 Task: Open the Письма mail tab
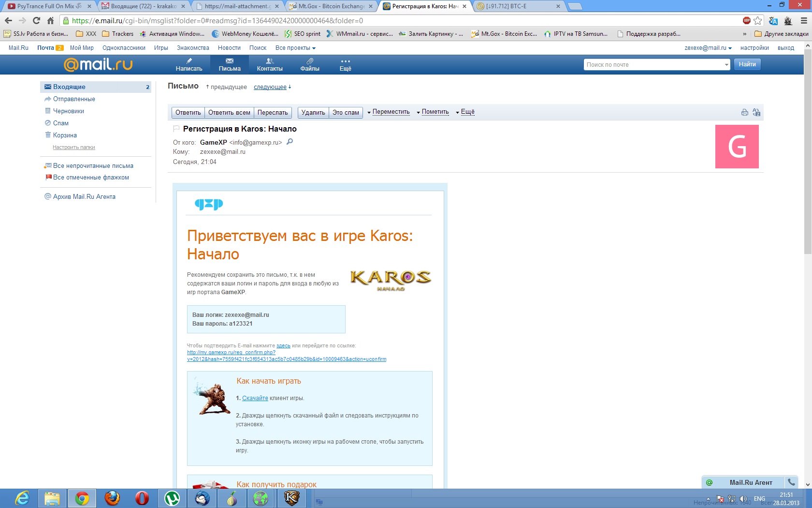[230, 64]
